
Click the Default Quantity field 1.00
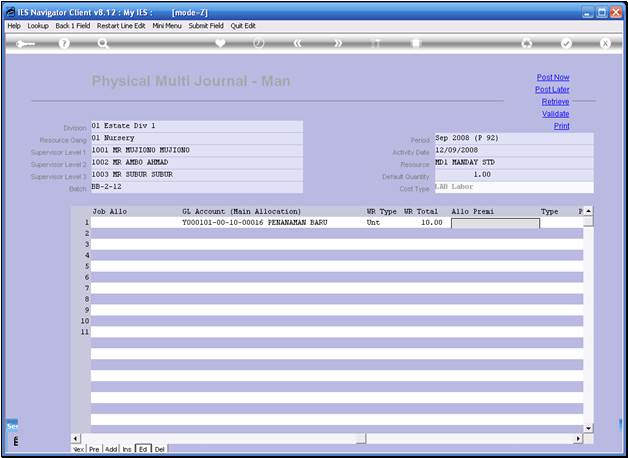514,175
